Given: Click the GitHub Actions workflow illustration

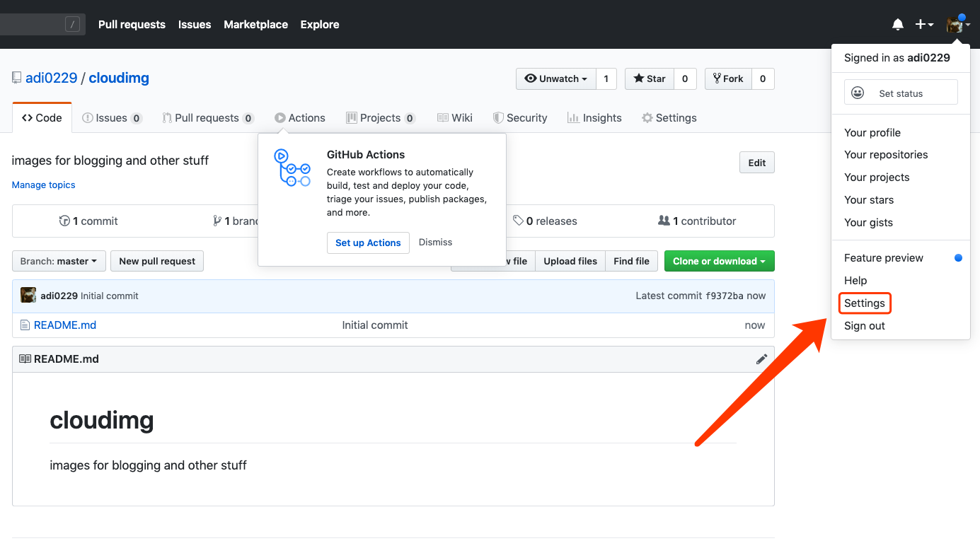Looking at the screenshot, I should coord(292,168).
